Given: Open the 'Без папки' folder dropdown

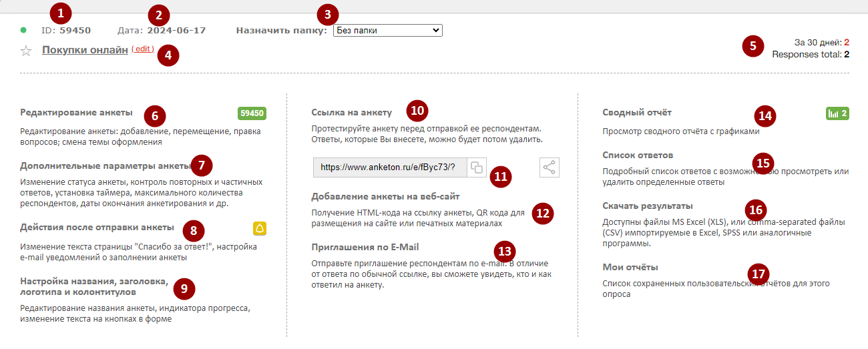Looking at the screenshot, I should tap(387, 31).
